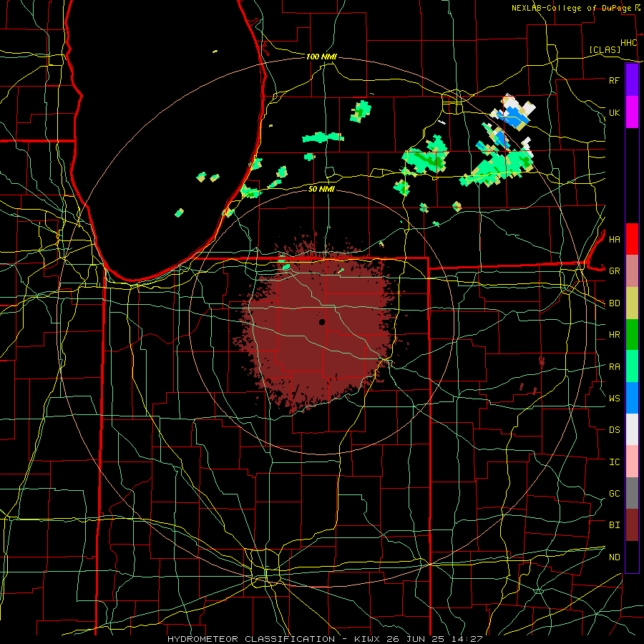
Task: Click the 'HA' legend label
Action: (x=614, y=239)
